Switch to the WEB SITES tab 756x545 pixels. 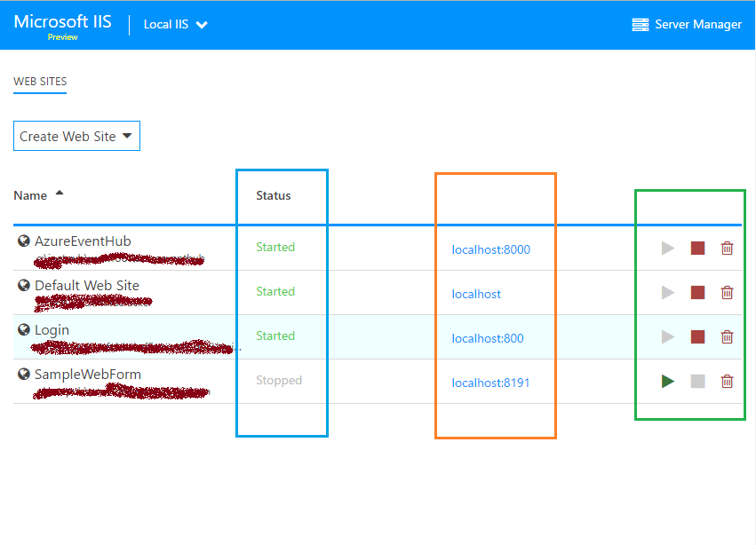tap(40, 82)
